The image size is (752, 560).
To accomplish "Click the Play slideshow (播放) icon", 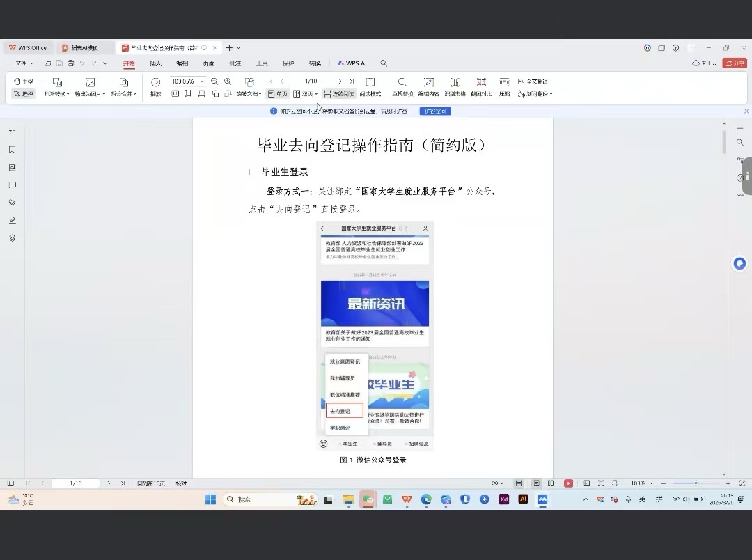I will pos(156,83).
